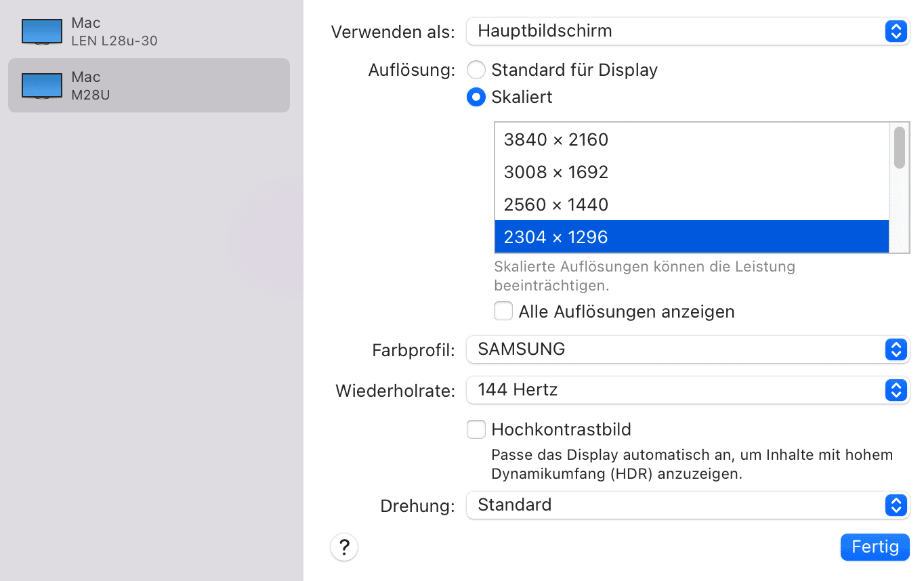
Task: Select the Skaliert radio button
Action: pos(476,98)
